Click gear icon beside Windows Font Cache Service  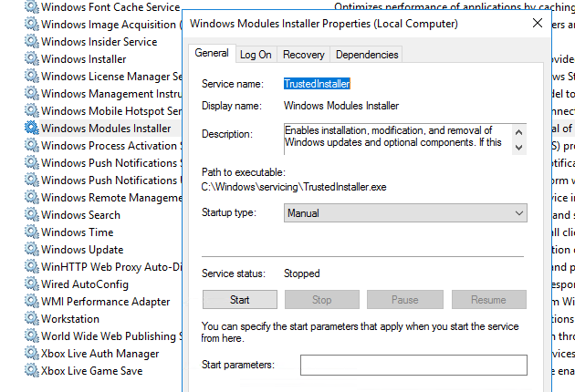point(32,6)
